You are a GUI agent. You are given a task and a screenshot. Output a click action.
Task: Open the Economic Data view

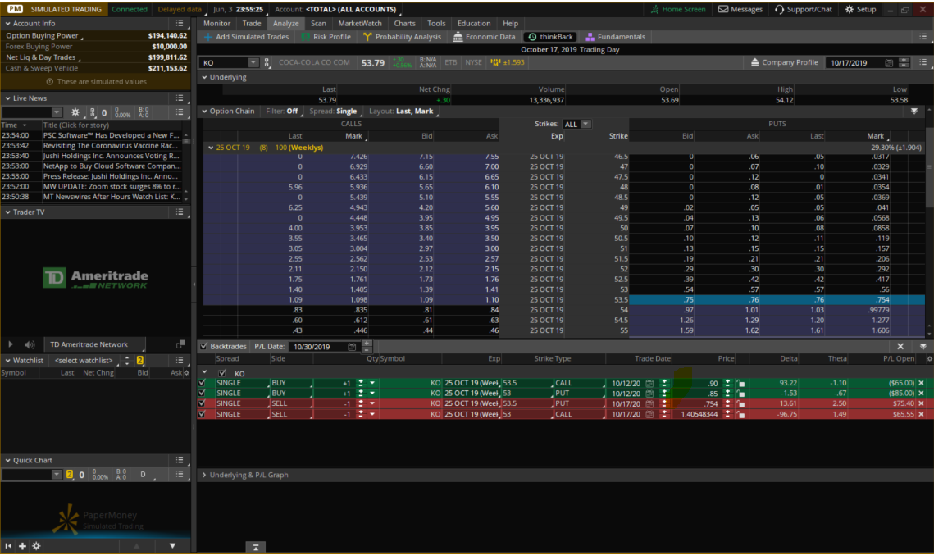coord(484,37)
